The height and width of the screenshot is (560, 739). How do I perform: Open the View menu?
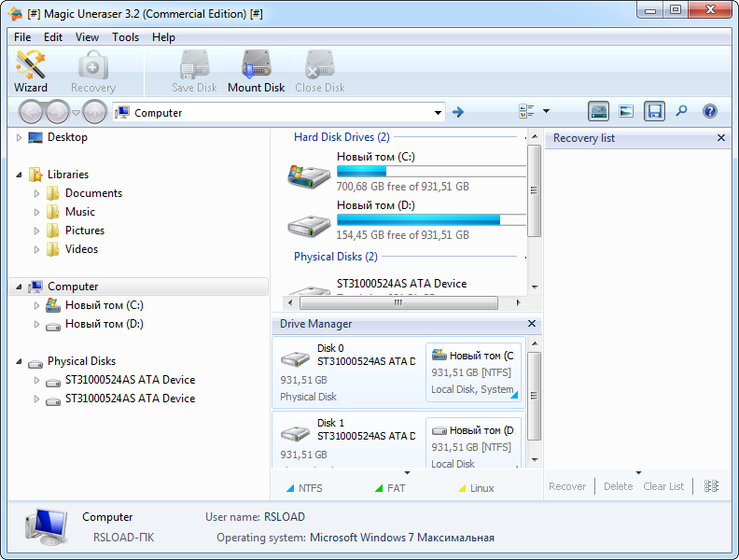pos(87,37)
